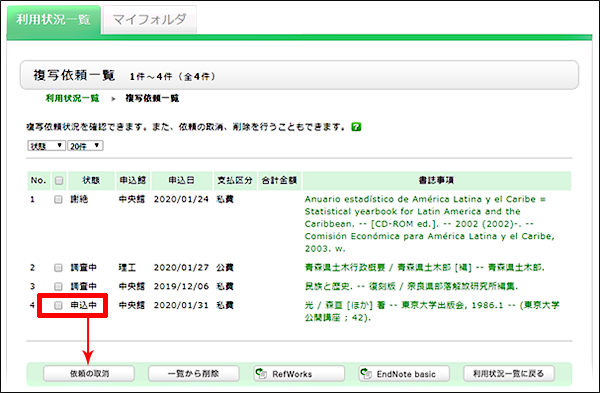Viewport: 600px width, 393px height.
Task: Click the 一覧から削除 button
Action: click(194, 373)
